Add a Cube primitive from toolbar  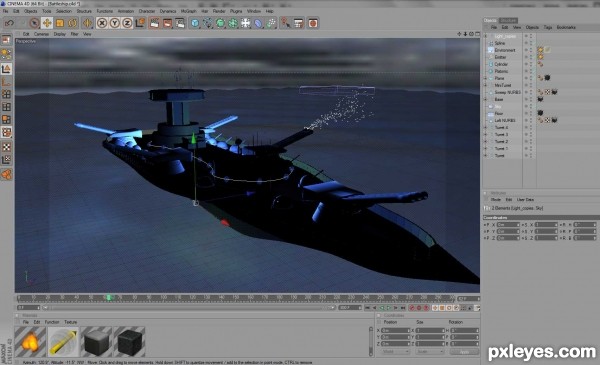195,23
